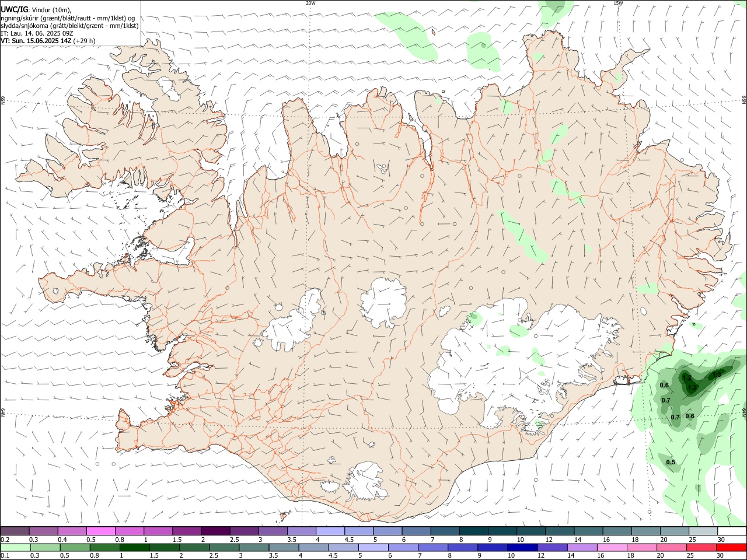Click the lavender 4 mm snow legend swatch

pos(329,531)
